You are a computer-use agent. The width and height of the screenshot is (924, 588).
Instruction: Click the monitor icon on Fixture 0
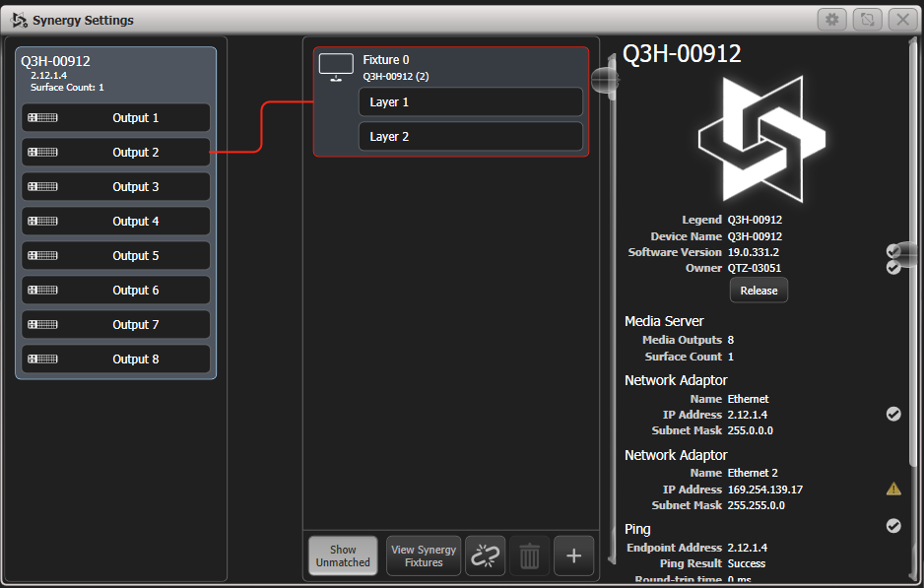(336, 66)
